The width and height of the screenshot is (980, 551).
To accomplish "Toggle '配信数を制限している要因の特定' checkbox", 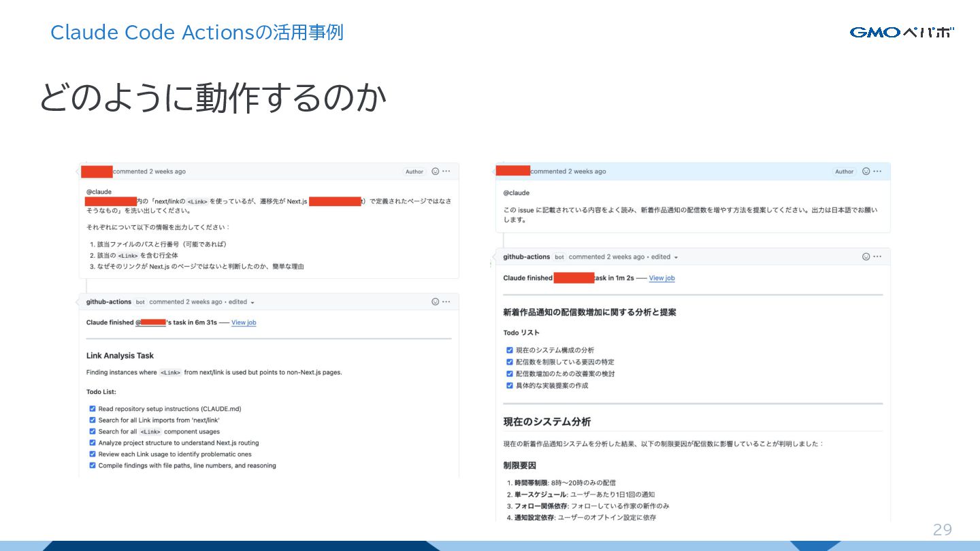I will (x=510, y=362).
